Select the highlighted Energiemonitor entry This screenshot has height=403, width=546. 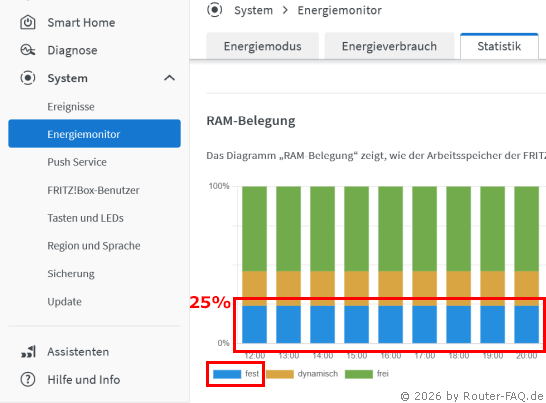pyautogui.click(x=94, y=134)
